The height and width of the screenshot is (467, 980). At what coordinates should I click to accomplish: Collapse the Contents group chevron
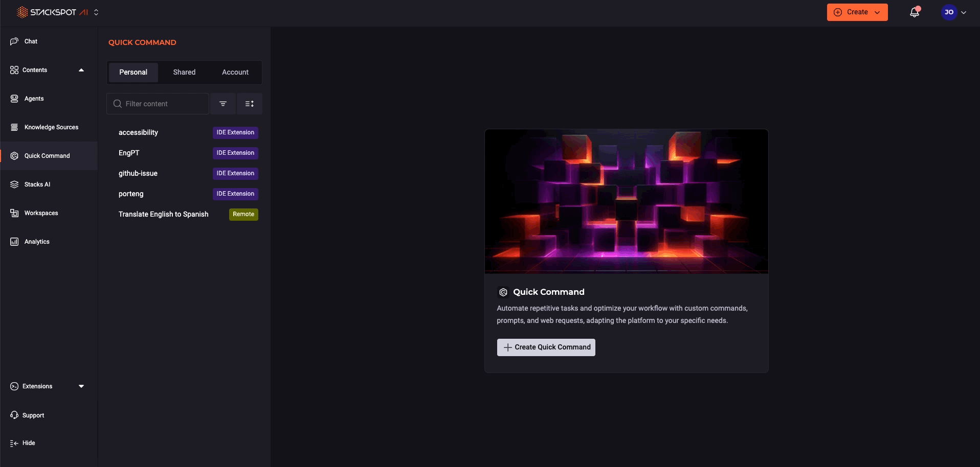pyautogui.click(x=81, y=70)
